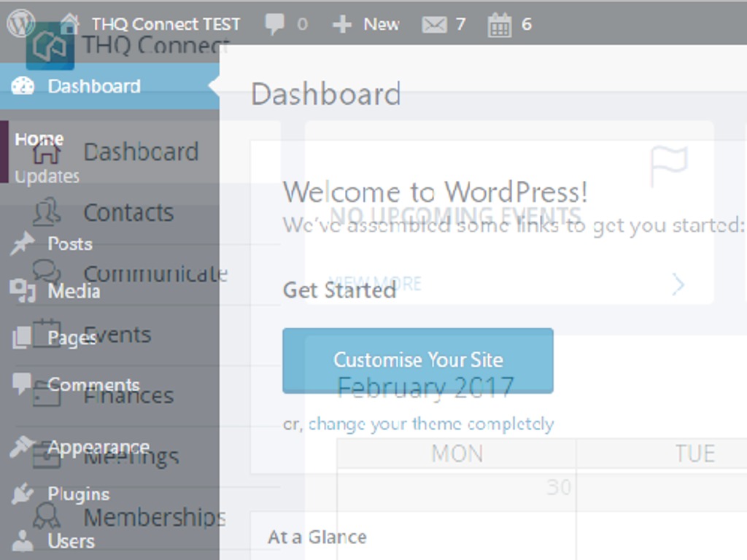Image resolution: width=747 pixels, height=560 pixels.
Task: Open the Updates submenu item
Action: (47, 176)
